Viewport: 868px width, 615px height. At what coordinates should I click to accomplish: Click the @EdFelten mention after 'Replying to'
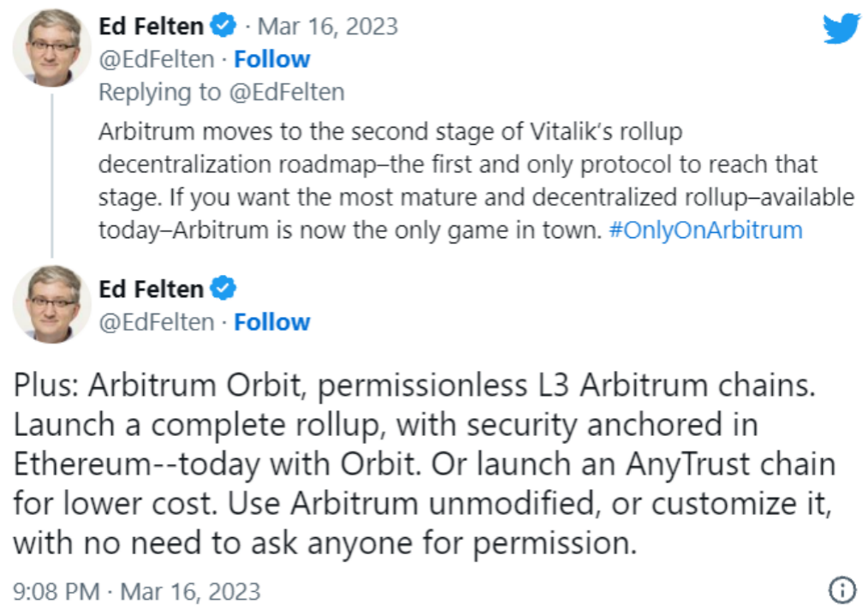click(285, 93)
